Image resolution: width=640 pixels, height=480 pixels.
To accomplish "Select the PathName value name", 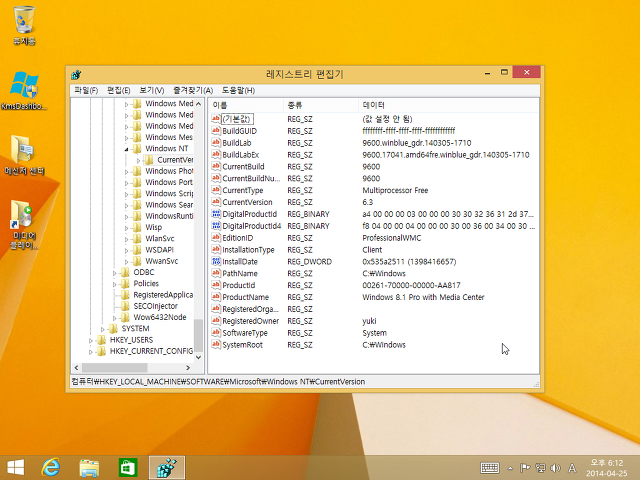I will tap(240, 273).
